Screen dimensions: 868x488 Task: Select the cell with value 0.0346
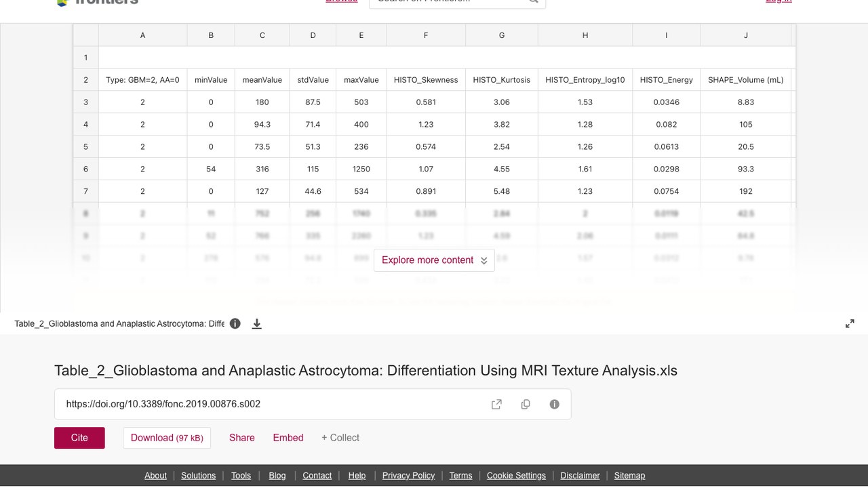667,102
